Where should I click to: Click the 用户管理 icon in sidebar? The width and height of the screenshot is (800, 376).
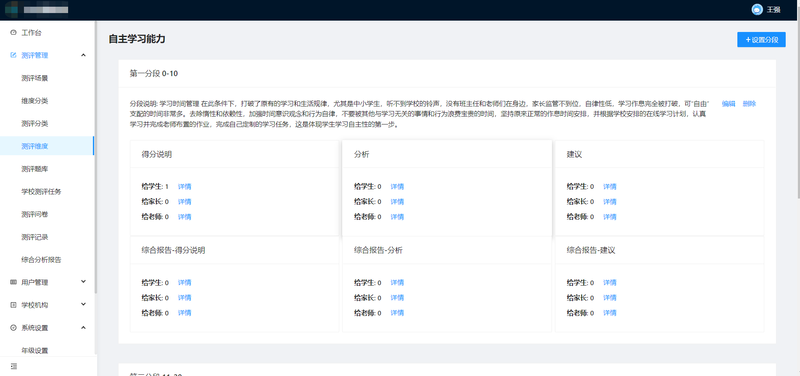[x=13, y=282]
